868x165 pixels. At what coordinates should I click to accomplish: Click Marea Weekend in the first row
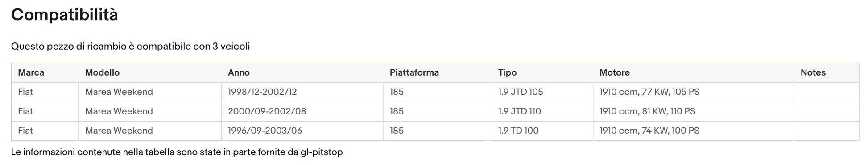click(x=119, y=92)
